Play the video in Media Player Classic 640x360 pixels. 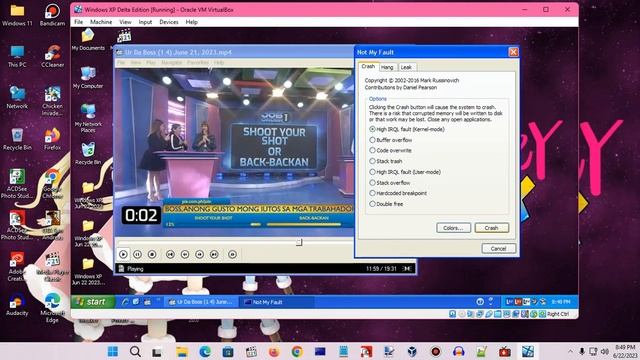click(123, 254)
